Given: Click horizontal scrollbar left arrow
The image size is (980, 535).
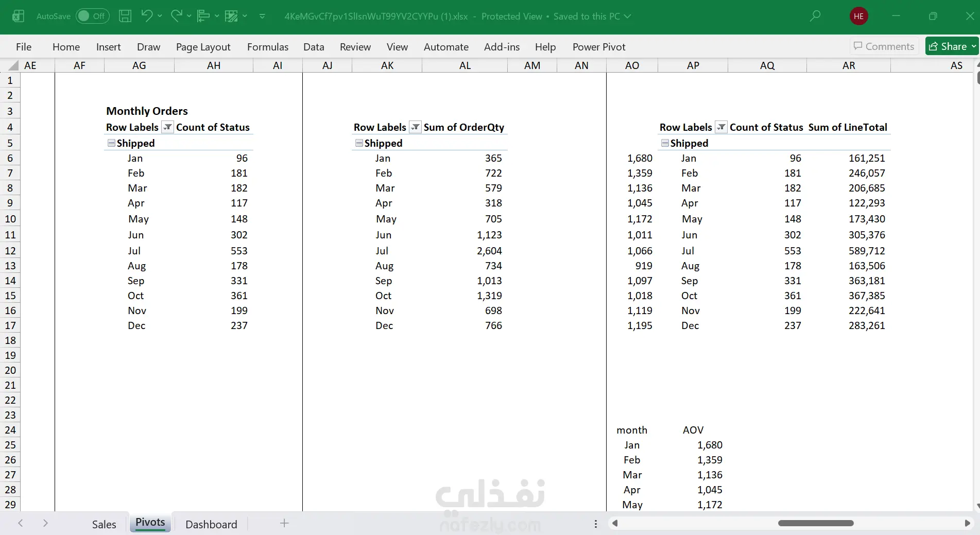Looking at the screenshot, I should [x=614, y=523].
